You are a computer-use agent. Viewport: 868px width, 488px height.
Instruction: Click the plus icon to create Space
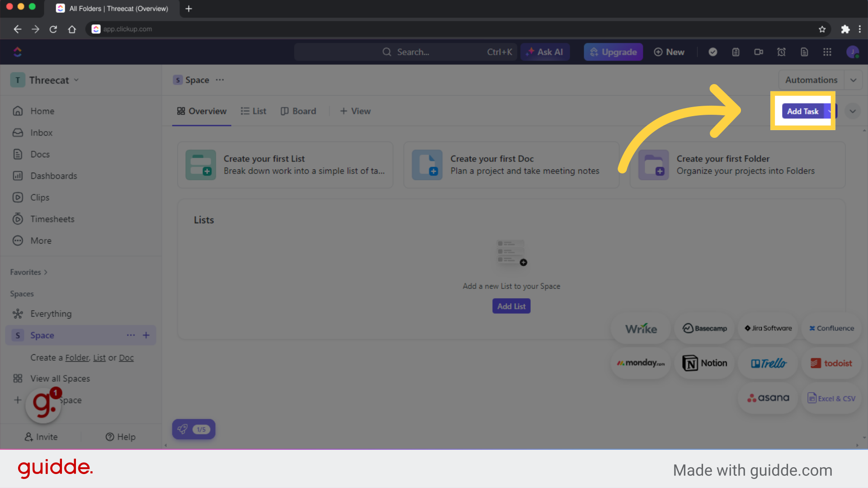18,400
